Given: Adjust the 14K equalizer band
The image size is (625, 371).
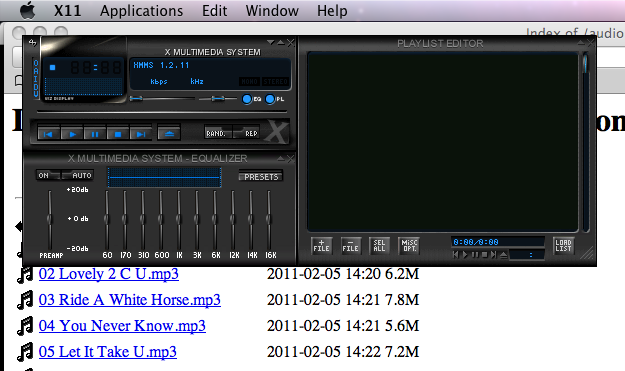Looking at the screenshot, I should [x=251, y=219].
